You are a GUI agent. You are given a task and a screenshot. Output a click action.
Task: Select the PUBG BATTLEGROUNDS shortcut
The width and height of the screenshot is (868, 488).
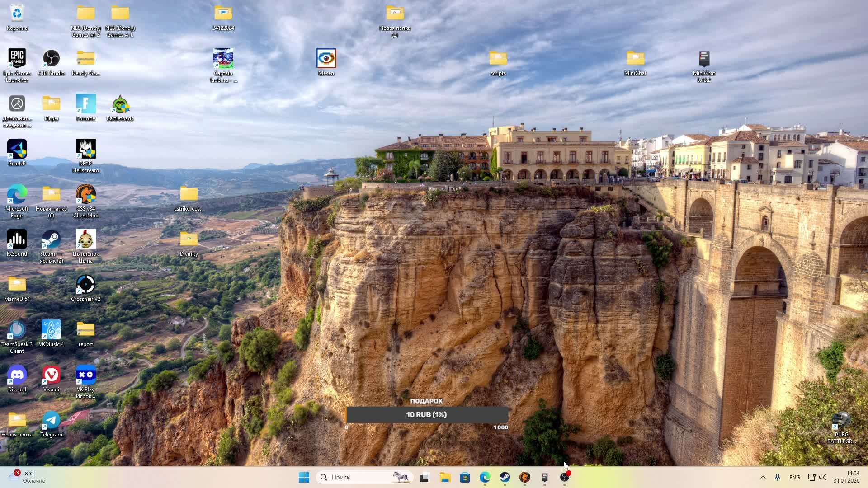(x=841, y=420)
